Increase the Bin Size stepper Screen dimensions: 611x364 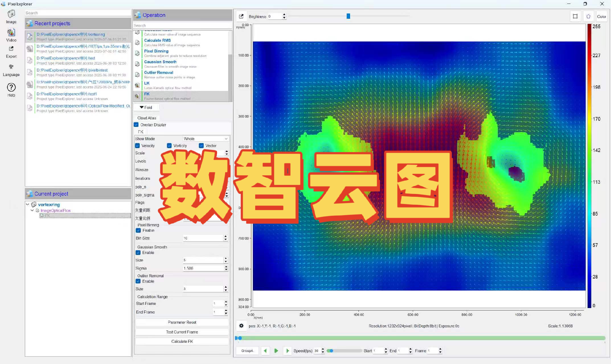pyautogui.click(x=225, y=237)
